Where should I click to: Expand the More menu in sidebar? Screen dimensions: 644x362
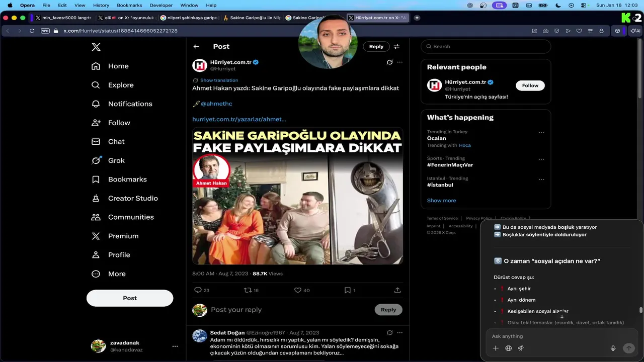click(108, 274)
